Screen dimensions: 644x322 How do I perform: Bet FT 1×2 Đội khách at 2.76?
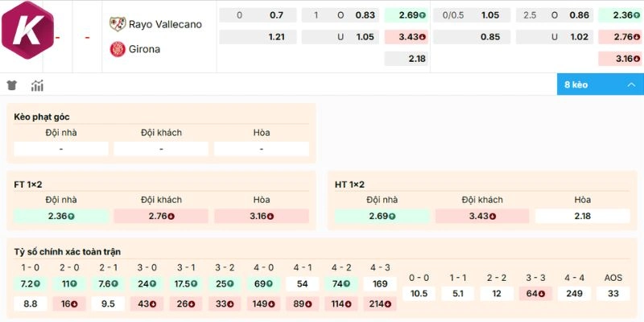click(161, 216)
